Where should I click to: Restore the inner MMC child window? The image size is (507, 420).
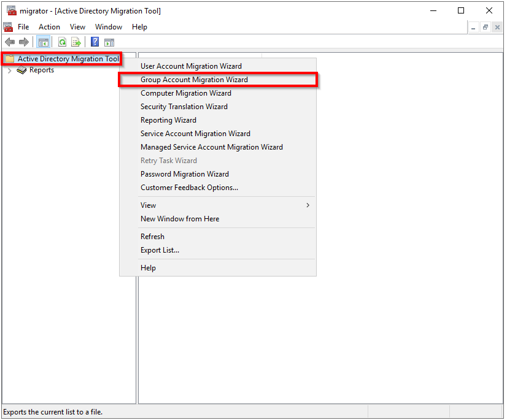point(486,28)
